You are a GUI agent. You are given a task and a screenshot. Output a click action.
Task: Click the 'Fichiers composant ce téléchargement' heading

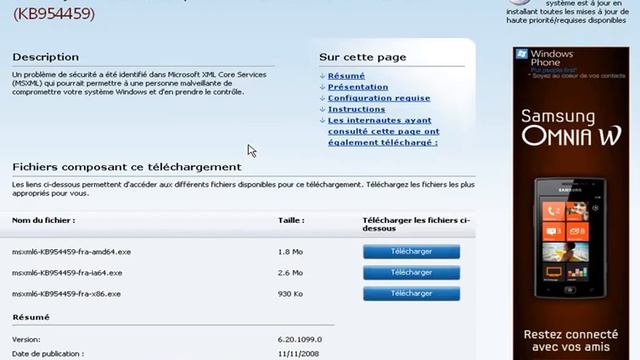(127, 167)
